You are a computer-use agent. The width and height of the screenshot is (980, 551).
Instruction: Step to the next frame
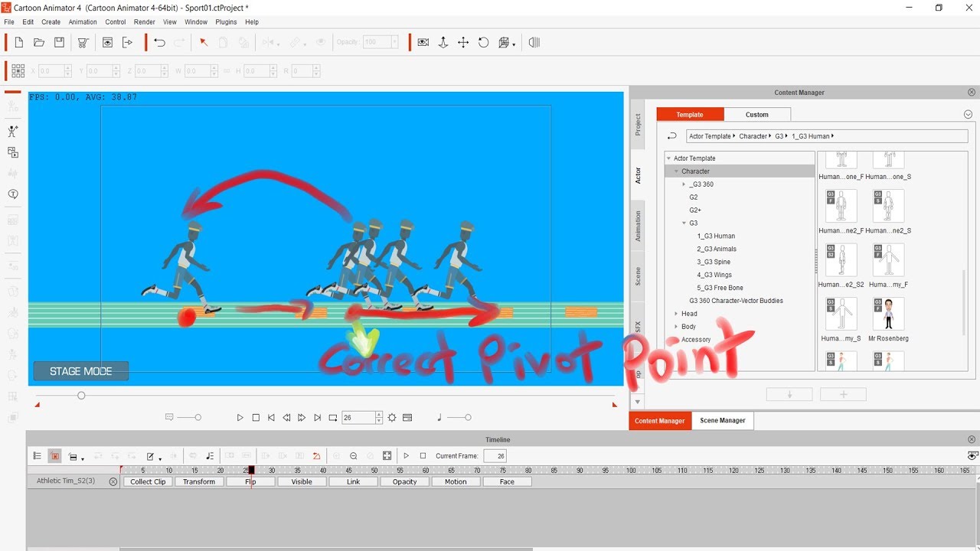[x=302, y=418]
